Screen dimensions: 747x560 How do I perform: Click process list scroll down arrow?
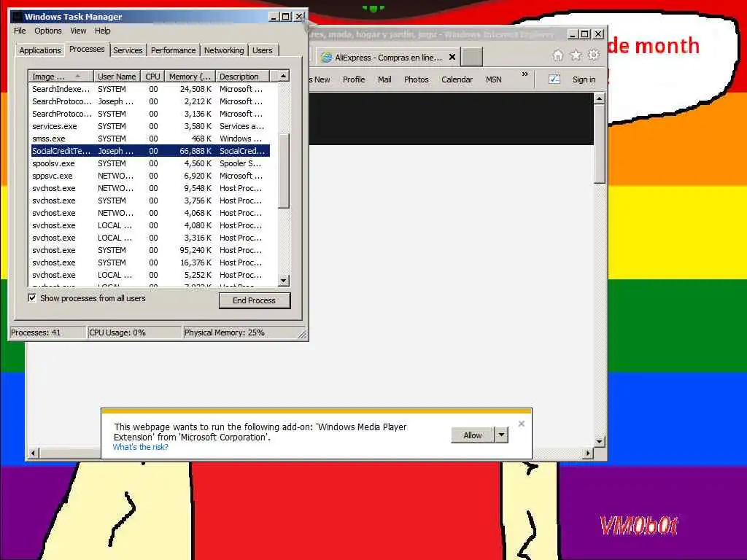284,281
